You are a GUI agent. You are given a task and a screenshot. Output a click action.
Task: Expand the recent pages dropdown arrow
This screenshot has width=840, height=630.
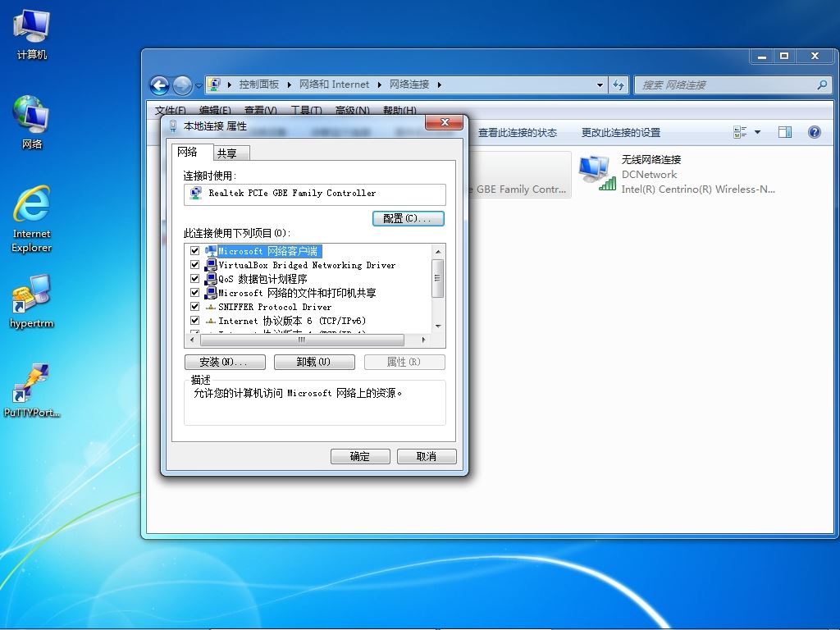[x=199, y=85]
